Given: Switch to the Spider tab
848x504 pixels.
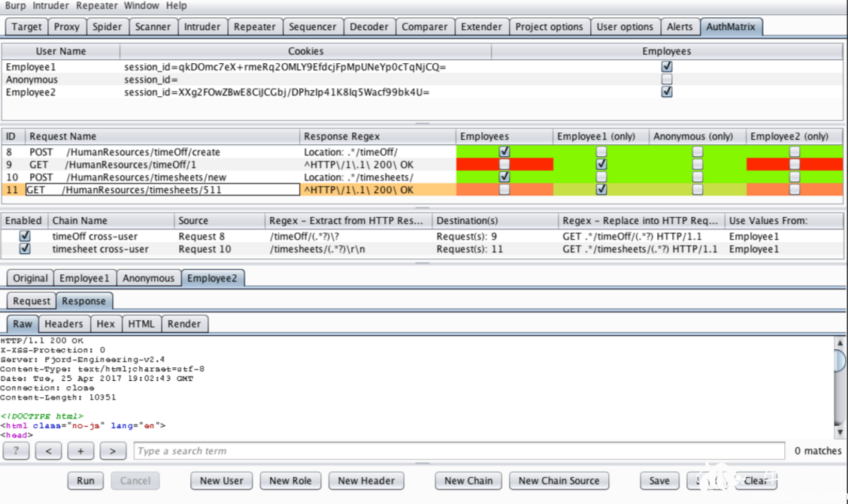Looking at the screenshot, I should 107,26.
